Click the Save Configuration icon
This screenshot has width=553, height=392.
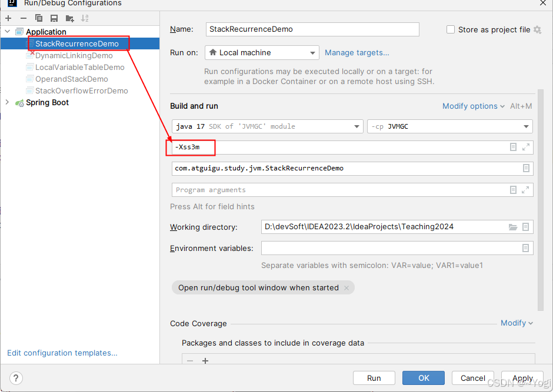pyautogui.click(x=54, y=18)
